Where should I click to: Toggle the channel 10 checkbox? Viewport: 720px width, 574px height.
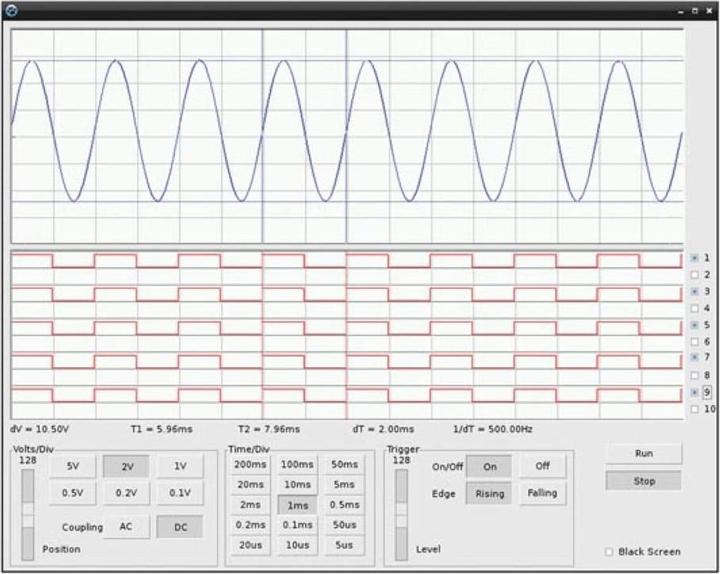(695, 409)
